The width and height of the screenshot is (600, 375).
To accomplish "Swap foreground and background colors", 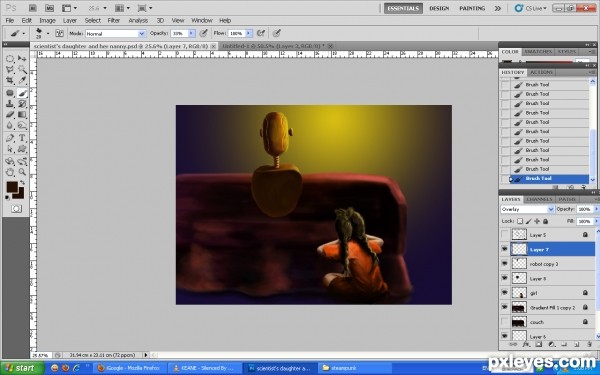I will coord(23,183).
